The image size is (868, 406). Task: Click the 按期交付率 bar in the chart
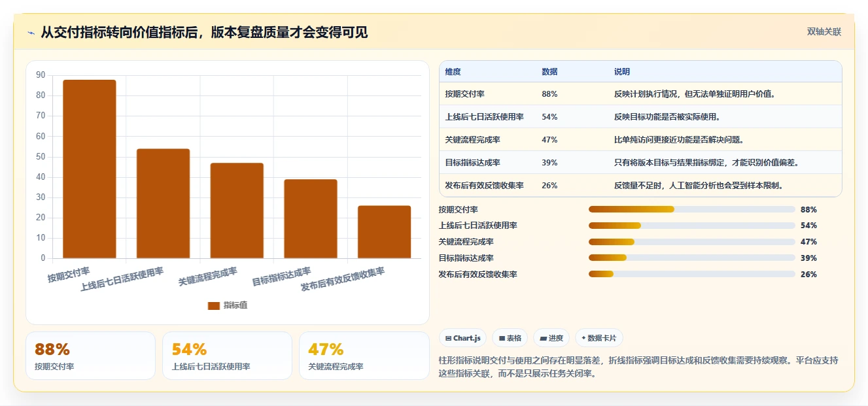[x=90, y=169]
